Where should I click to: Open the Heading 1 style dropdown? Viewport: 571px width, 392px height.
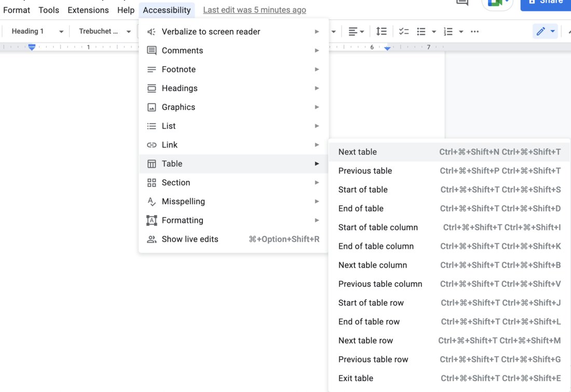[x=37, y=31]
